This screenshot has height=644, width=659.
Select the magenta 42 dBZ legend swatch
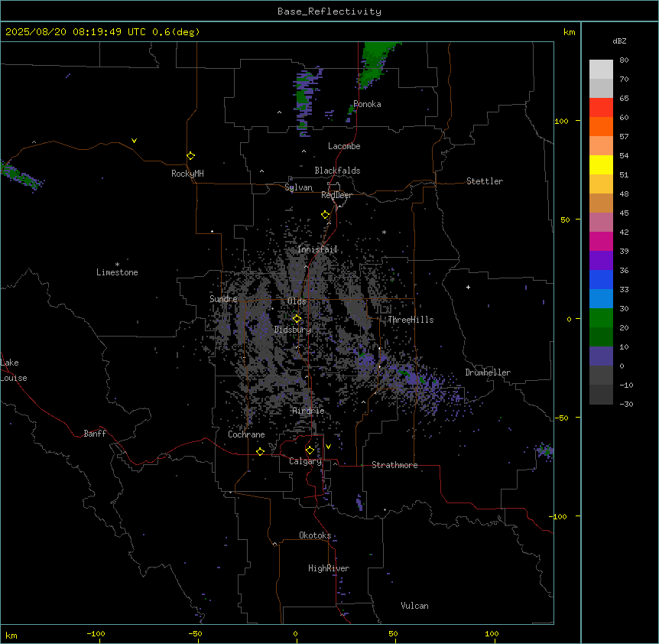point(601,241)
